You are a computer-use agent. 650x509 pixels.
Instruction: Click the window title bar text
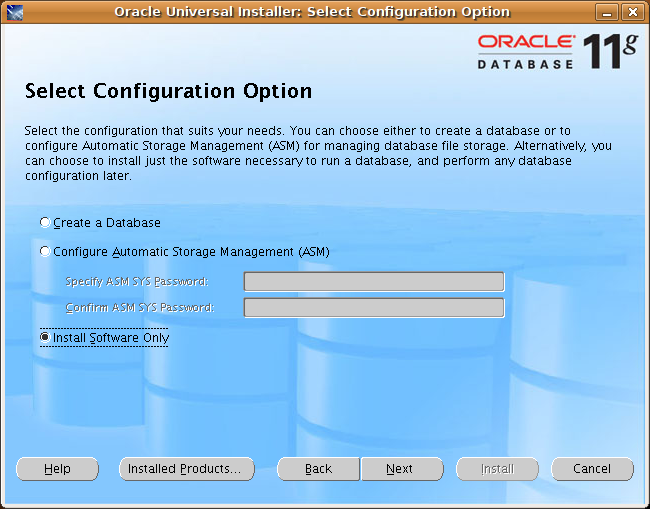tap(312, 12)
